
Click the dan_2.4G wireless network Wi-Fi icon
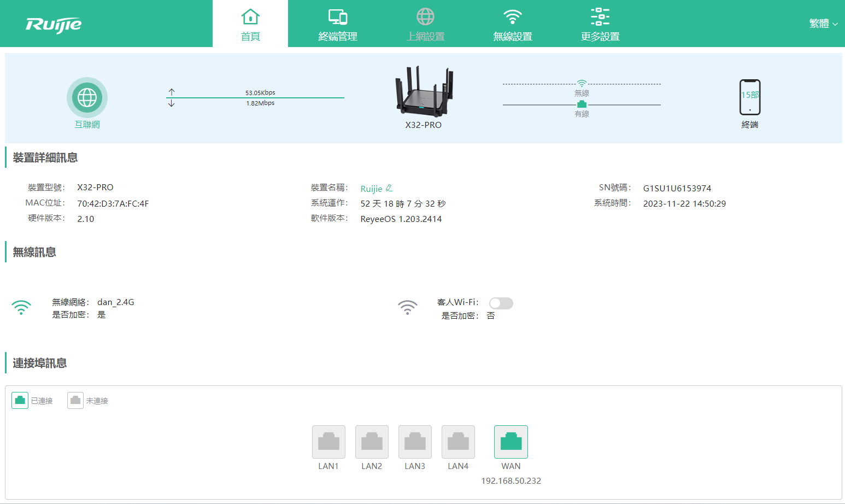(x=21, y=307)
